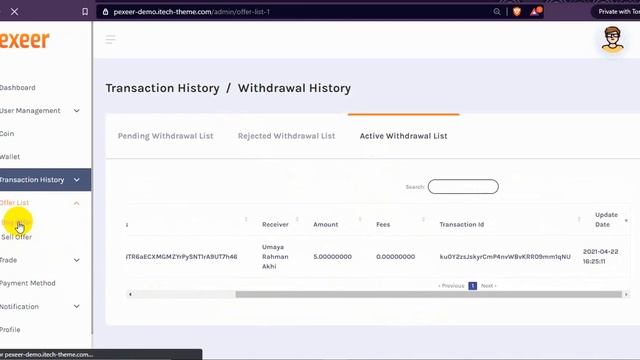Click the fees cell 0.00000000
The image size is (640, 360).
coord(395,257)
